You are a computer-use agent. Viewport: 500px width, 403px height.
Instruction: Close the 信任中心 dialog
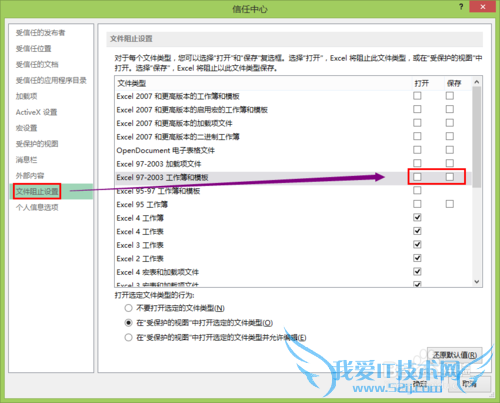[x=482, y=7]
